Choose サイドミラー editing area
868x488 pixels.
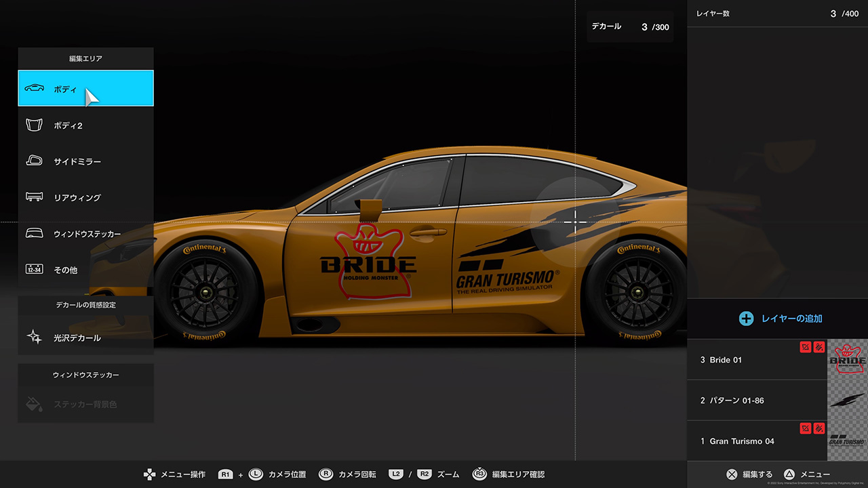pos(85,161)
